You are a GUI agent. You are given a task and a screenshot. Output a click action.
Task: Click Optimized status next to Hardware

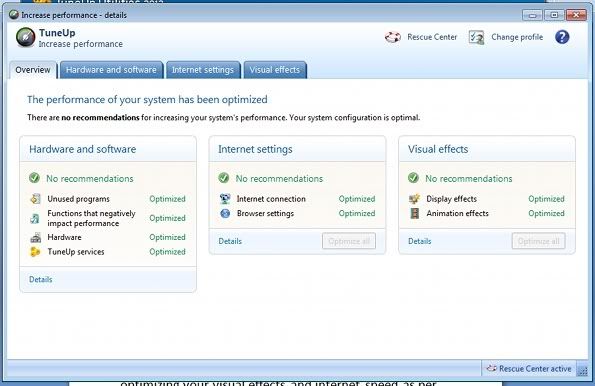(167, 237)
